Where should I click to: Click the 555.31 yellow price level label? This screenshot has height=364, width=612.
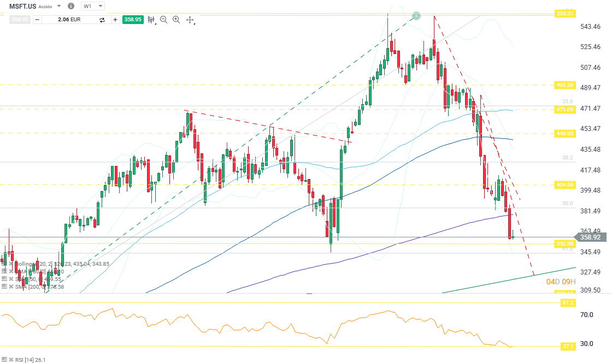tap(566, 13)
